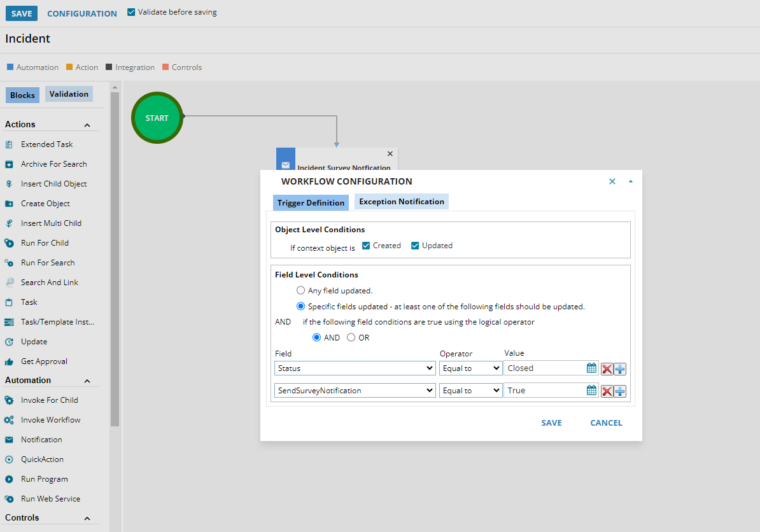Delete the Status condition row
760x532 pixels.
pos(607,368)
